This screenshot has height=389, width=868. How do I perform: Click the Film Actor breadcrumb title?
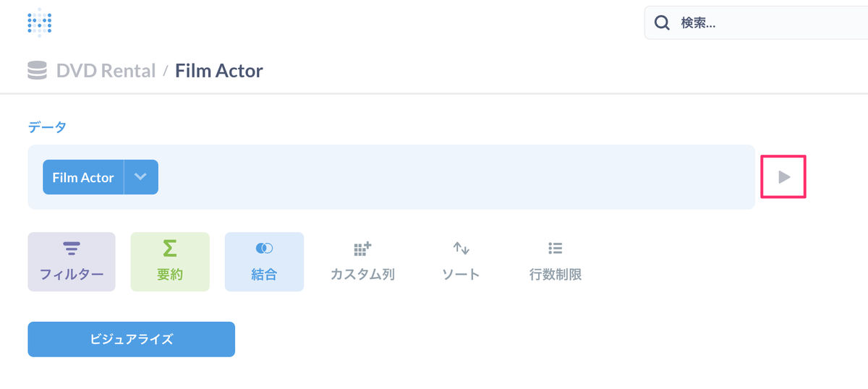(219, 71)
